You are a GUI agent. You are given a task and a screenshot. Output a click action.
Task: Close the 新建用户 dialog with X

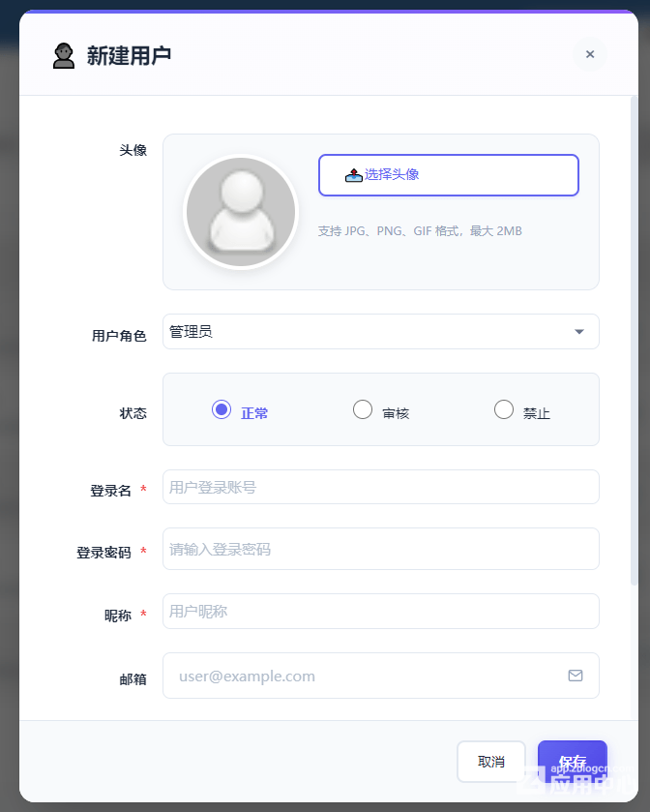[x=589, y=54]
